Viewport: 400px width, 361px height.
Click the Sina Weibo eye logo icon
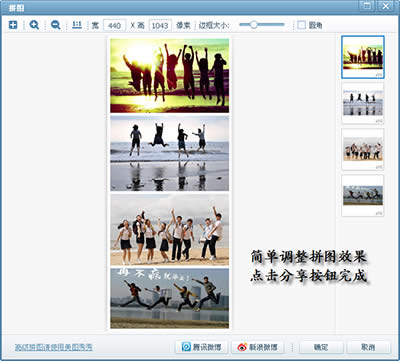pyautogui.click(x=242, y=347)
